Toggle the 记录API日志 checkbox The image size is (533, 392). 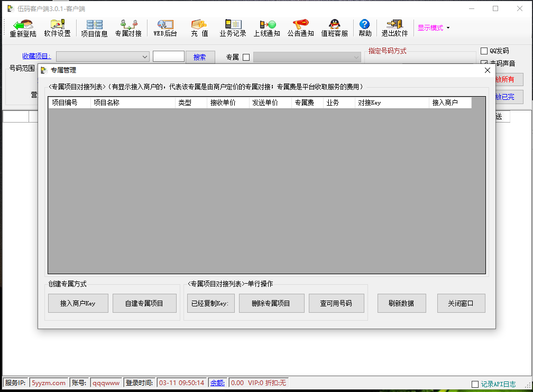(475, 384)
